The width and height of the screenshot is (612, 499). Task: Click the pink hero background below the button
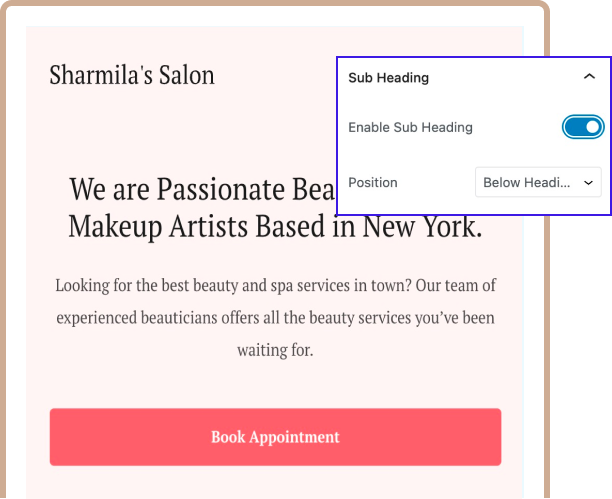click(x=275, y=482)
